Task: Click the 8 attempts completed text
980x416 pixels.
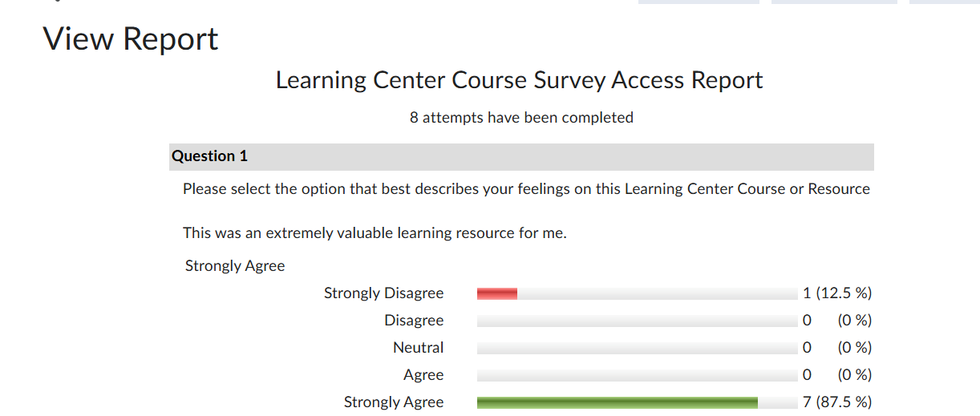Action: pyautogui.click(x=521, y=117)
